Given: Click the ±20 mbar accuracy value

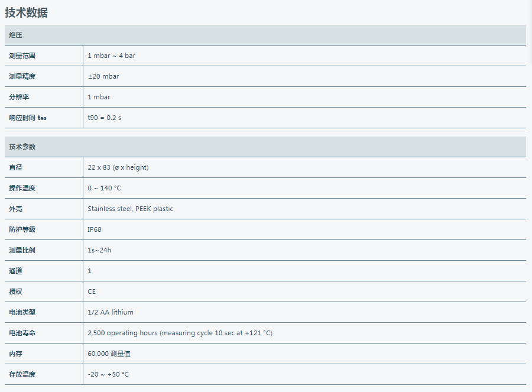Looking at the screenshot, I should coord(103,76).
